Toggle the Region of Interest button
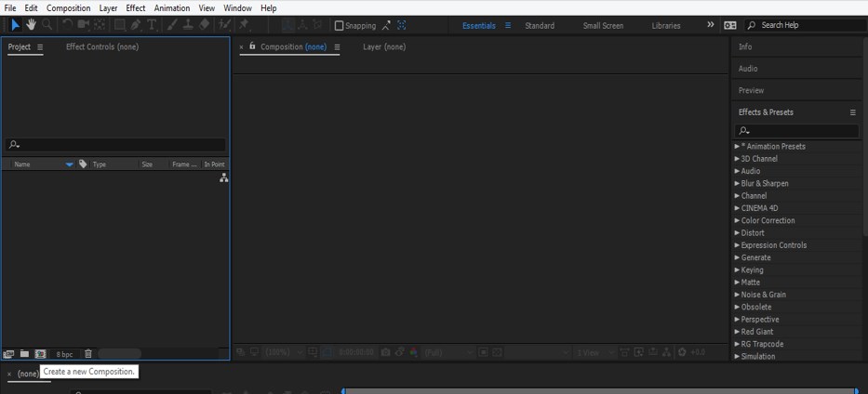868x394 pixels. tap(483, 352)
